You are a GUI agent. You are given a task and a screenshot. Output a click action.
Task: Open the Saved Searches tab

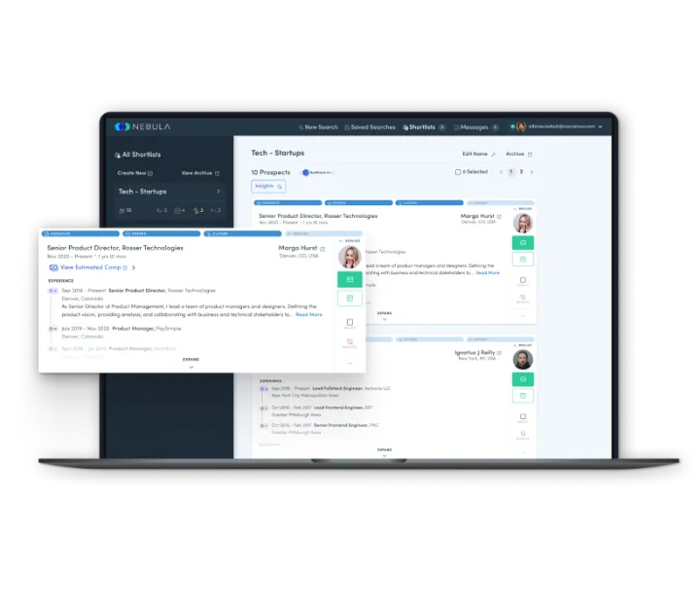click(372, 126)
